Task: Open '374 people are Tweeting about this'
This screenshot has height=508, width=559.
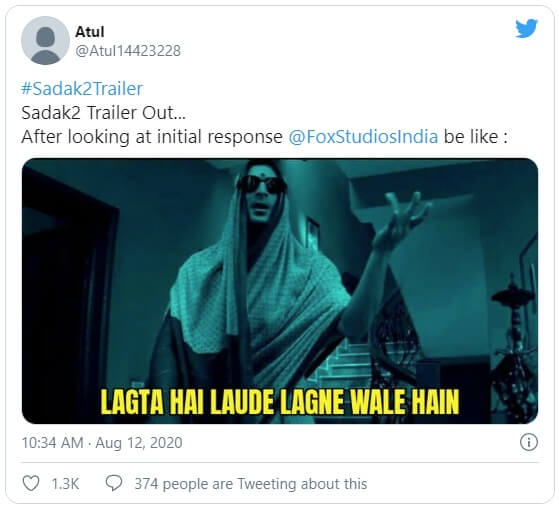Action: pos(251,484)
